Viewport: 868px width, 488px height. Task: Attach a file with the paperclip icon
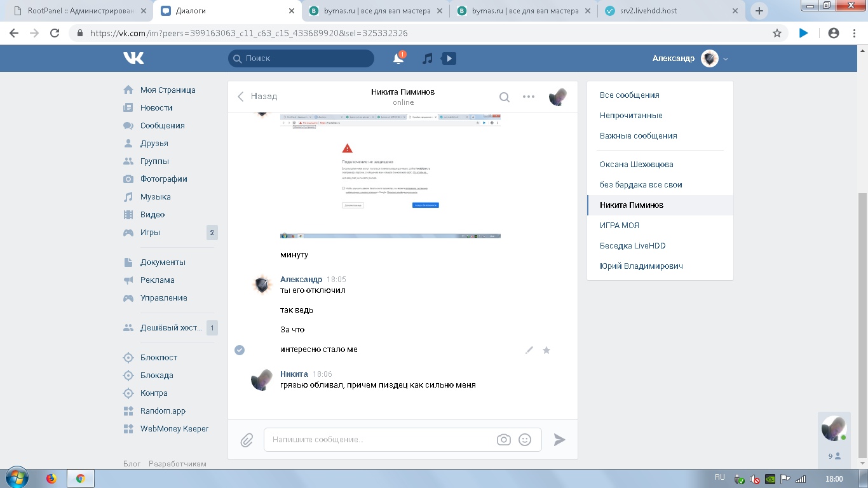pyautogui.click(x=247, y=440)
